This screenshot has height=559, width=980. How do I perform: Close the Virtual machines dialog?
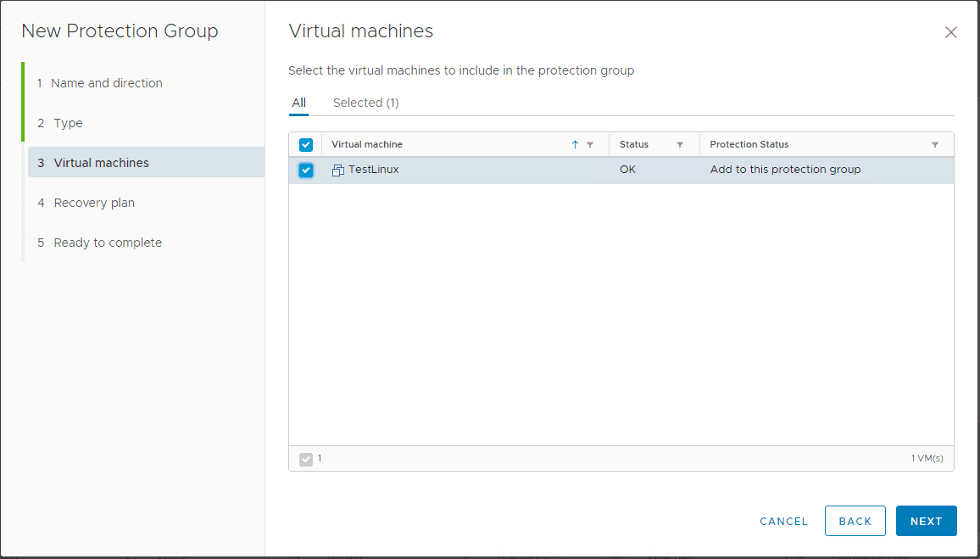pos(950,32)
